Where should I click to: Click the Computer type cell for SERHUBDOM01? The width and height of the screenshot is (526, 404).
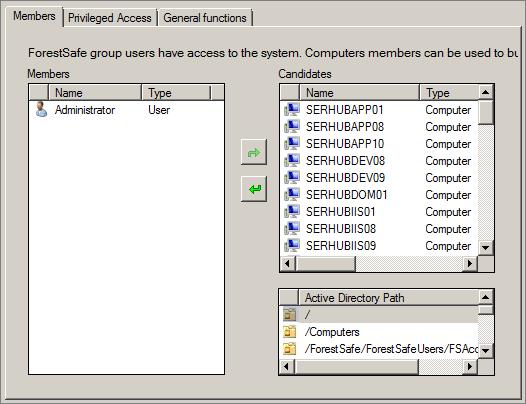tap(448, 195)
